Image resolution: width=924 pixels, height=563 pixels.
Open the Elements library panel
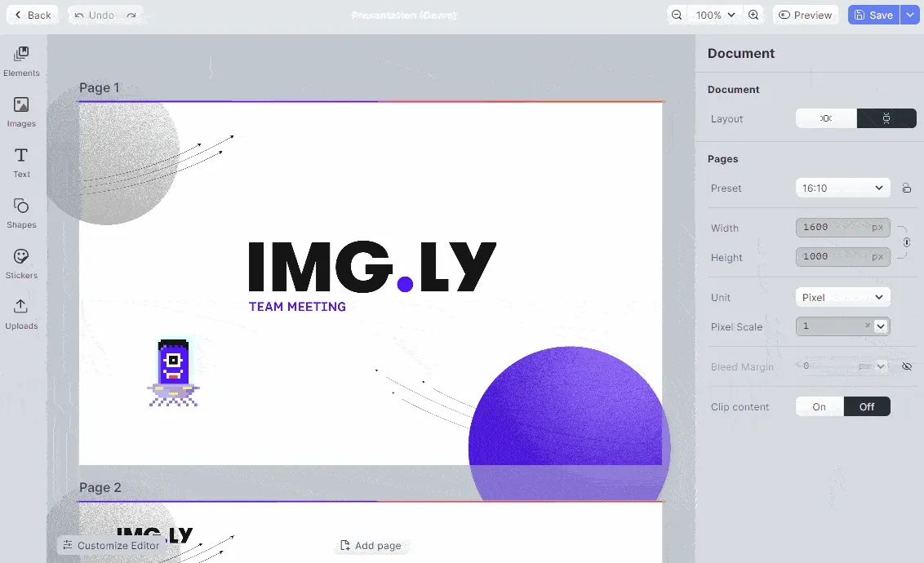coord(21,61)
